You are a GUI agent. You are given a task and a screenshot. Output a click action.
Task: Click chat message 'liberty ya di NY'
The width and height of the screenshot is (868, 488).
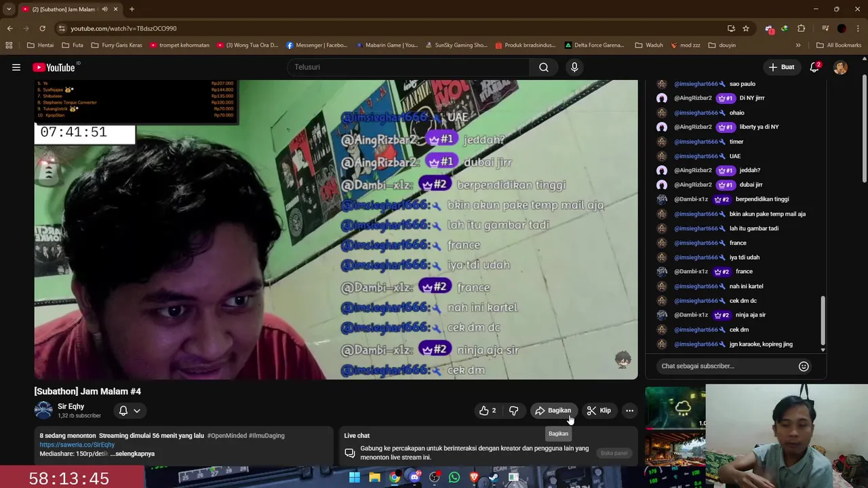tap(759, 127)
